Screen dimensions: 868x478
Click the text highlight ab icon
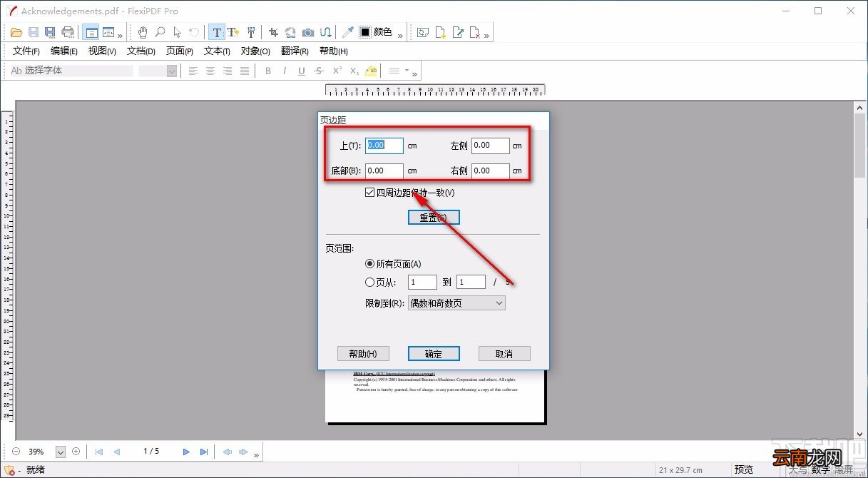pyautogui.click(x=371, y=71)
